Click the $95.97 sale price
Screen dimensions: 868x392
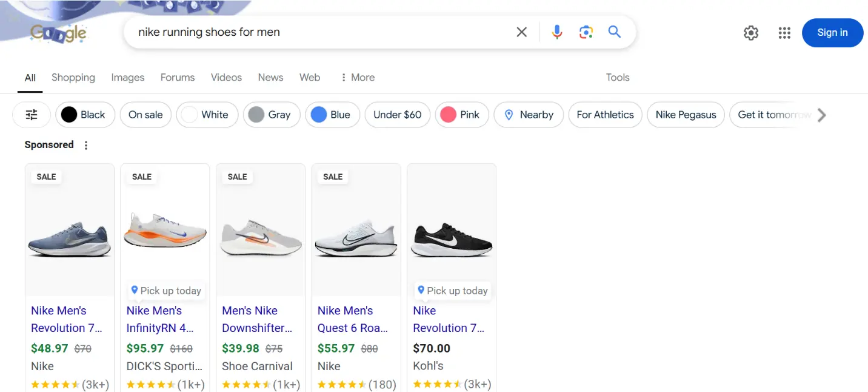(x=145, y=348)
